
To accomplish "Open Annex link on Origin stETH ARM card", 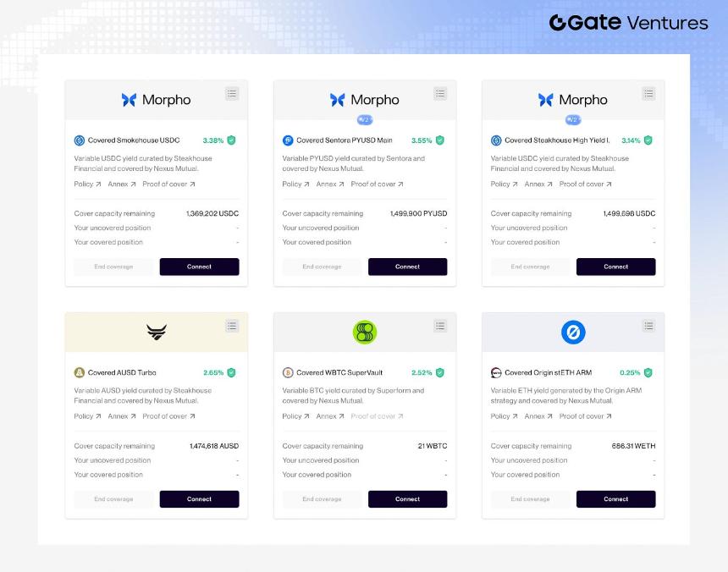I will click(538, 416).
